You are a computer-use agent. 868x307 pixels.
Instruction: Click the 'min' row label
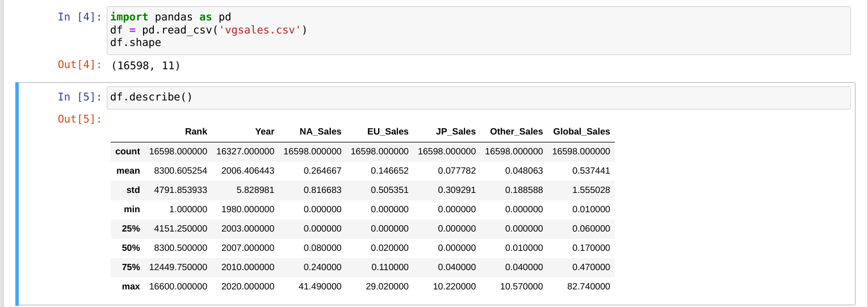pos(132,209)
